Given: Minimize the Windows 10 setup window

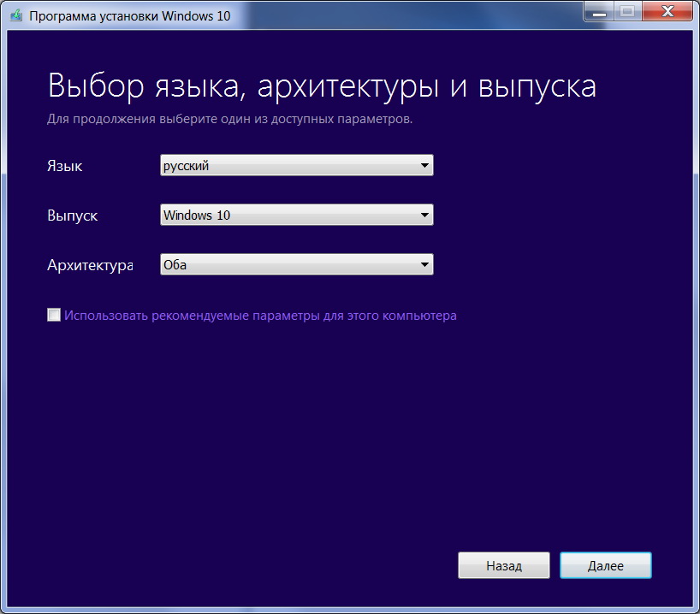Looking at the screenshot, I should [599, 12].
